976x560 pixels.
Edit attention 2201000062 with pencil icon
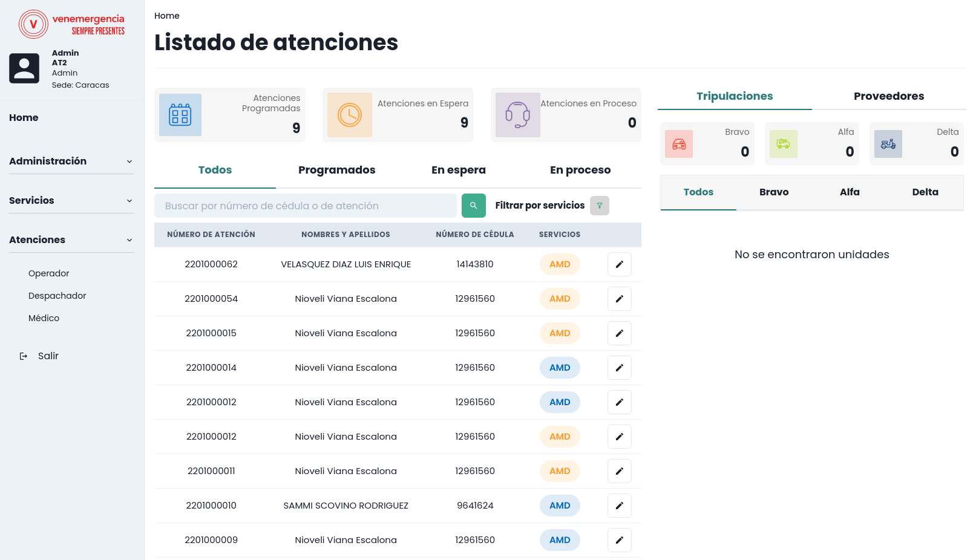point(619,264)
